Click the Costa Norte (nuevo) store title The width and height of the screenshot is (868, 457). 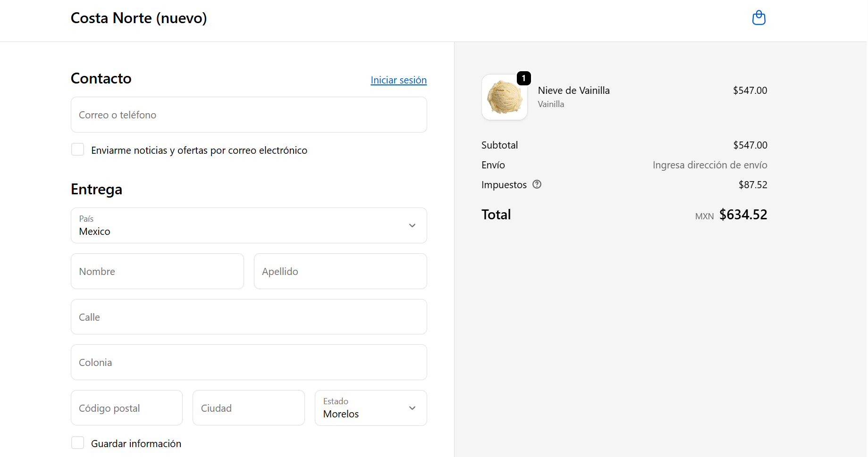(139, 18)
